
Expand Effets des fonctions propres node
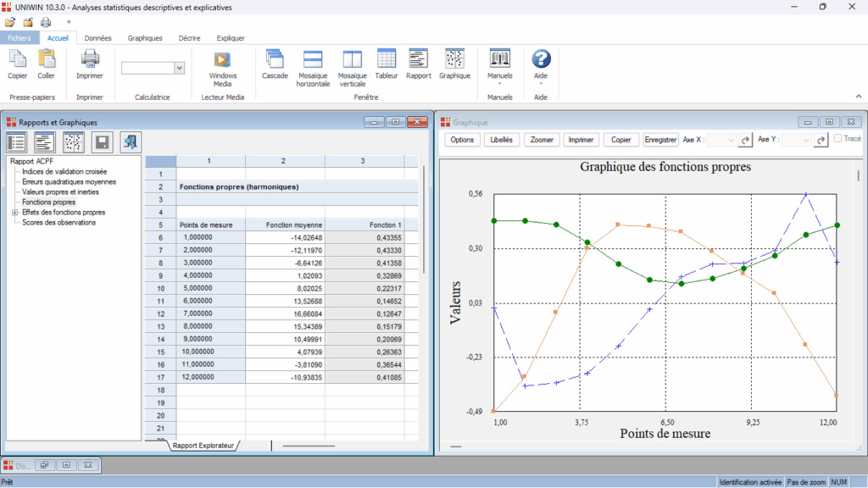point(15,213)
